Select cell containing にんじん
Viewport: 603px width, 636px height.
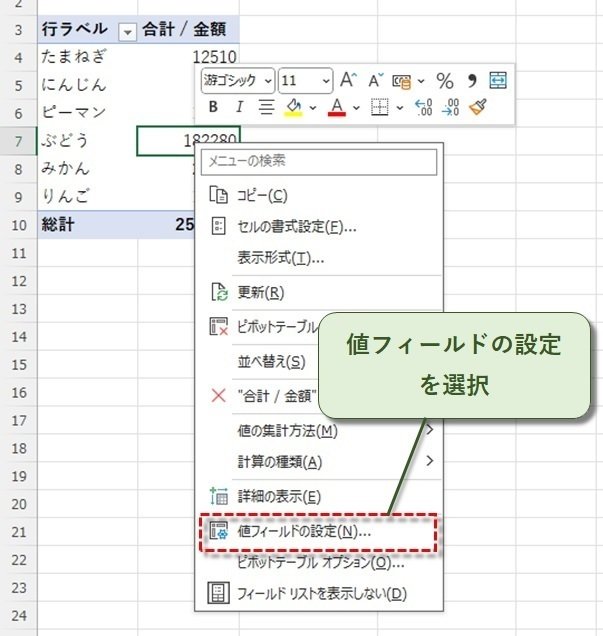pyautogui.click(x=88, y=85)
